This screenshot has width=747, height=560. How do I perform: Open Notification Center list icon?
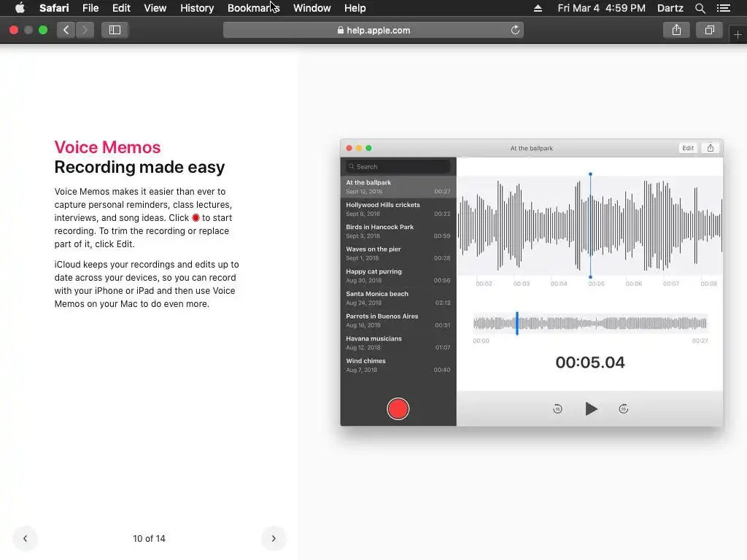[x=724, y=8]
